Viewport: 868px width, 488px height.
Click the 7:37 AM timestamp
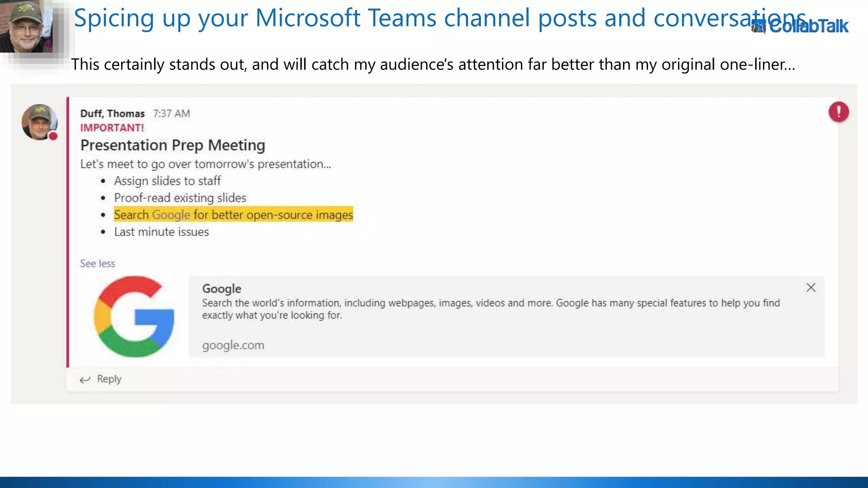[x=172, y=114]
